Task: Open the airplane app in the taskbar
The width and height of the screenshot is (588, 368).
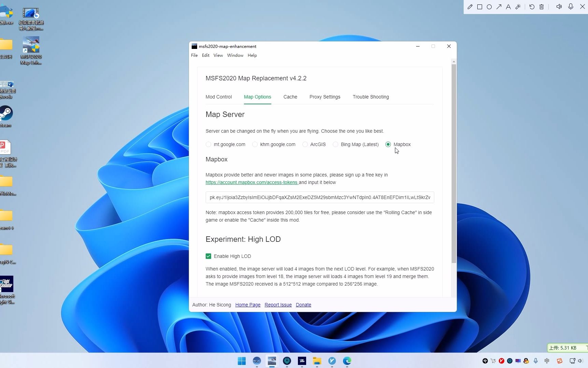Action: click(x=257, y=361)
